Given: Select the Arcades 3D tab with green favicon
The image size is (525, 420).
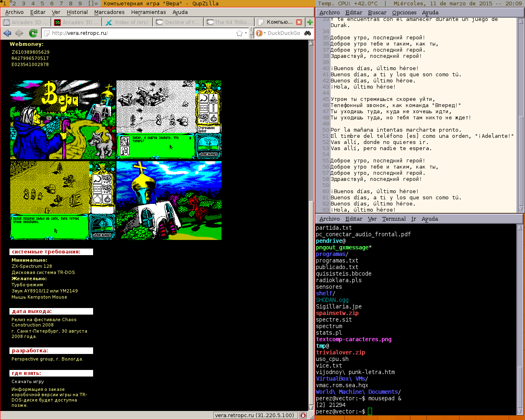Looking at the screenshot, I should tap(76, 22).
